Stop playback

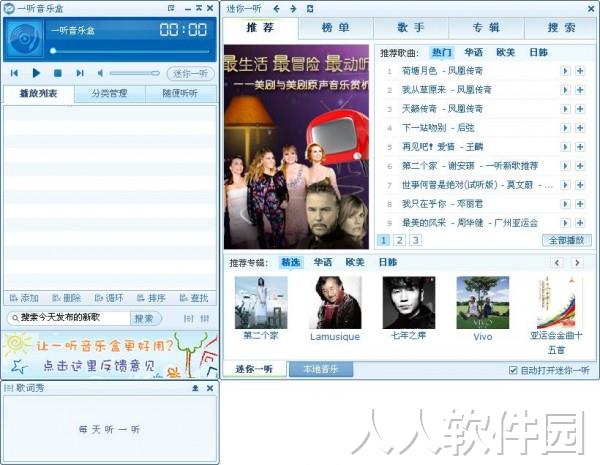(x=58, y=73)
